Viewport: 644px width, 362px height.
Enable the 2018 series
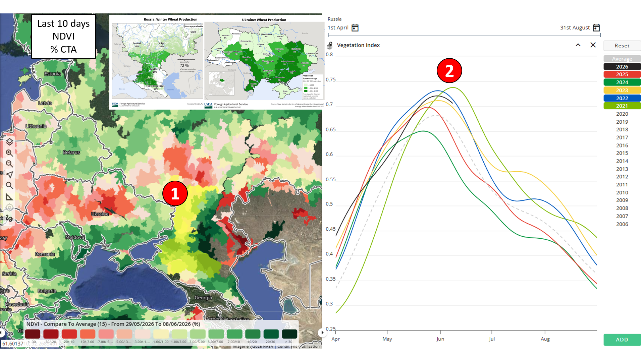point(622,129)
